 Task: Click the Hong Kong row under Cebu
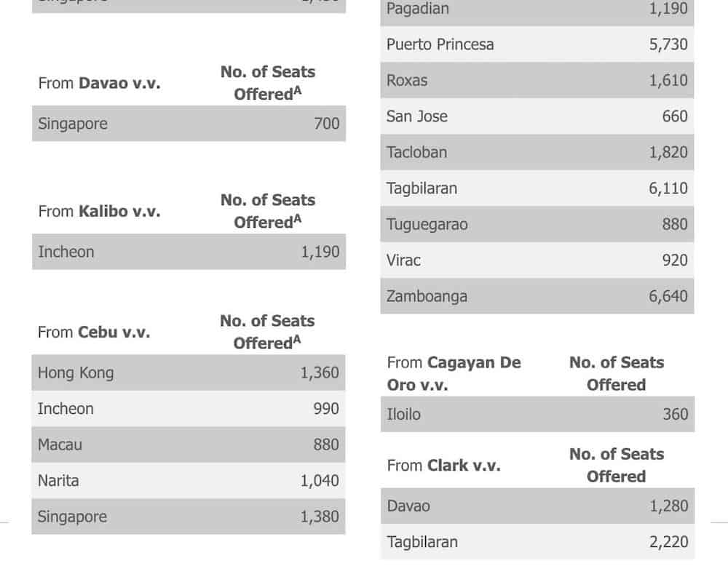pos(189,372)
